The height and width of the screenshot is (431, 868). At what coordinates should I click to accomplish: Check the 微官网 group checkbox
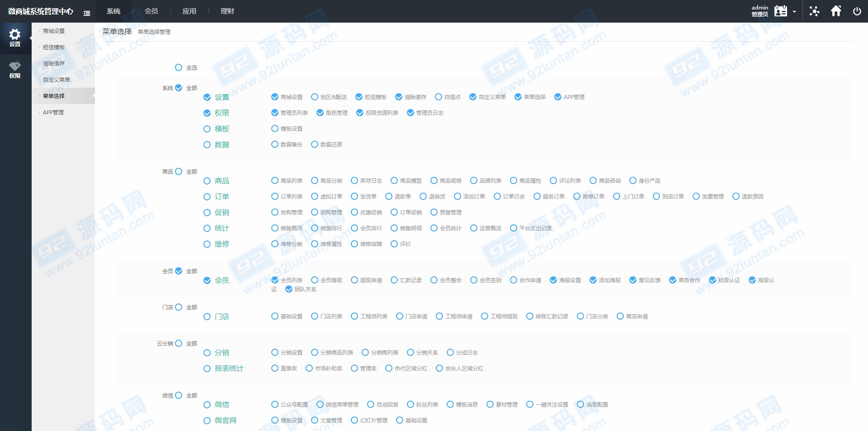(207, 421)
